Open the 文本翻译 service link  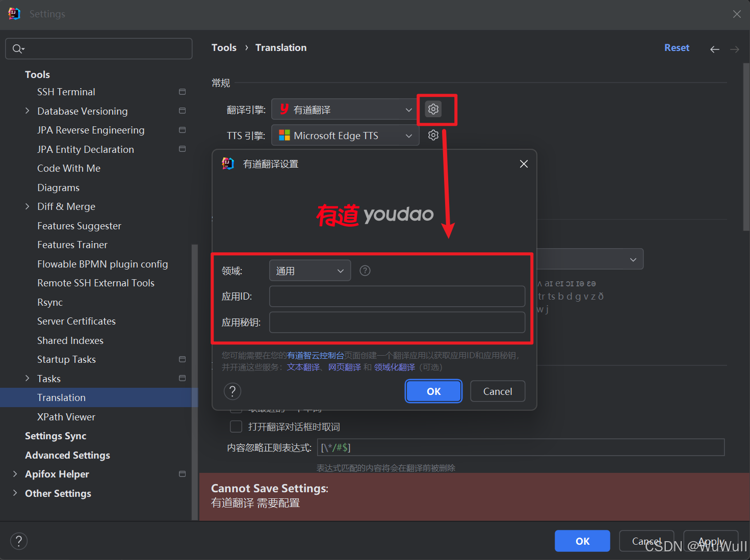click(303, 367)
